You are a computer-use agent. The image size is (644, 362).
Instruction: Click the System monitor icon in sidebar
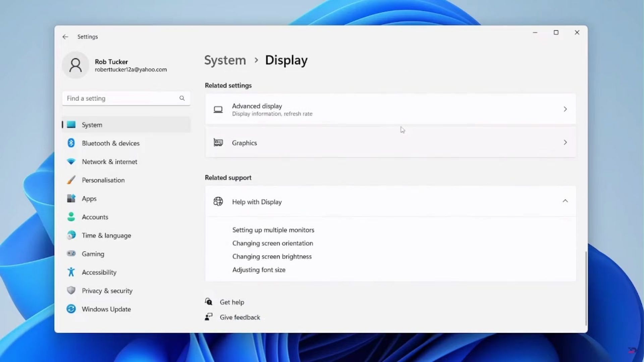click(71, 125)
